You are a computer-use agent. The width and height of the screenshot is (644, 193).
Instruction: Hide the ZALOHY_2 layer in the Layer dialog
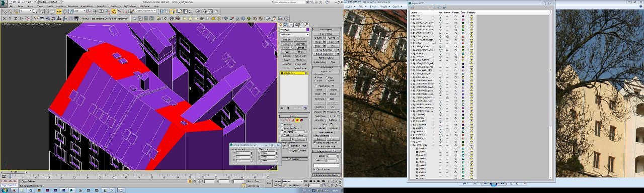click(x=440, y=132)
